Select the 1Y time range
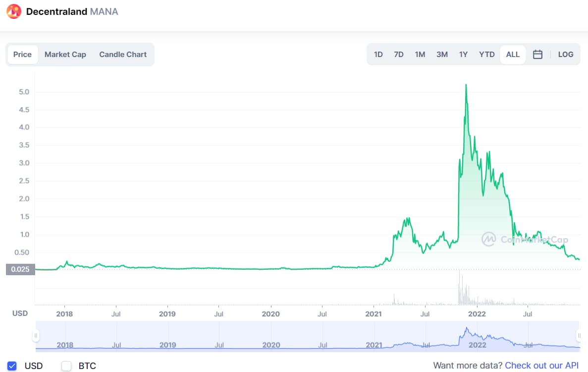The width and height of the screenshot is (588, 372). tap(463, 55)
